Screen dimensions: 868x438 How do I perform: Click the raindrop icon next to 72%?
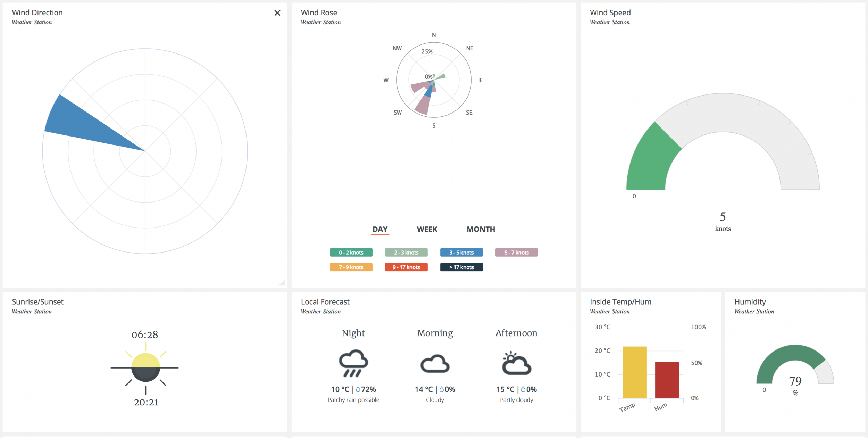click(358, 389)
